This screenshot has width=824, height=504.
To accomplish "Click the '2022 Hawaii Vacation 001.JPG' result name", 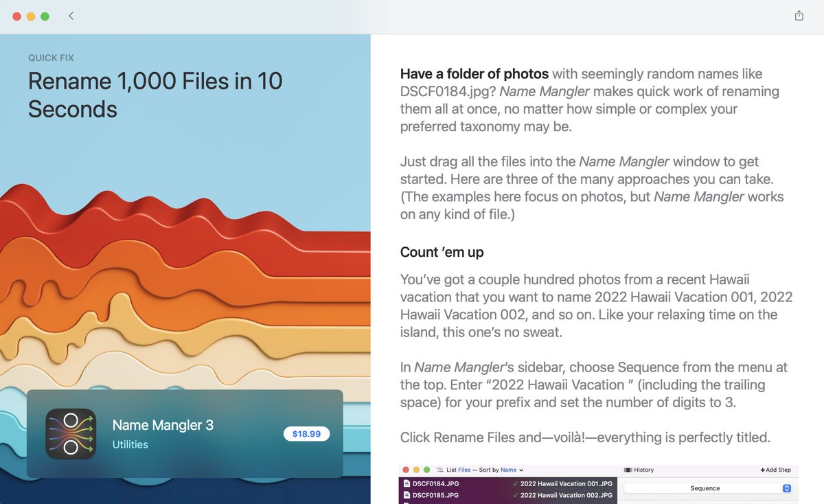I will pyautogui.click(x=566, y=484).
